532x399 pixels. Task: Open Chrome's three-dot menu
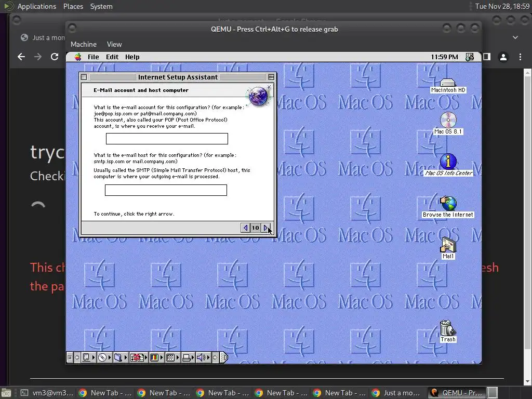(x=520, y=57)
